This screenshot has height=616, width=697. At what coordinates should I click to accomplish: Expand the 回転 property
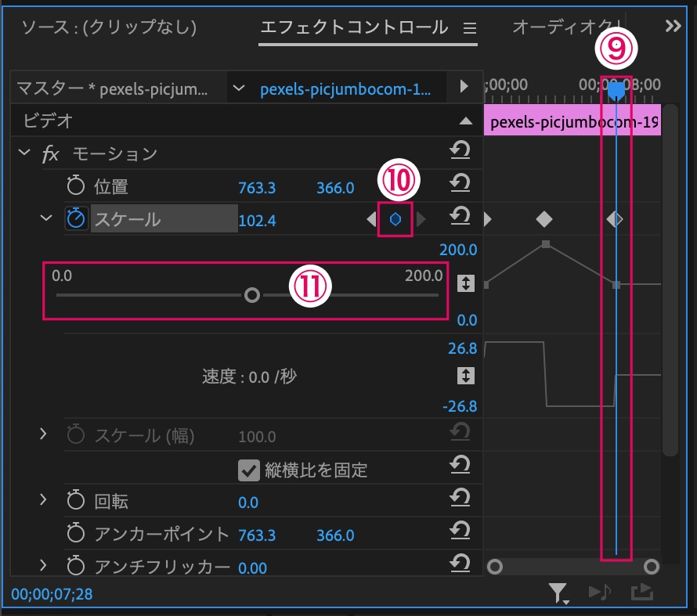click(x=43, y=499)
